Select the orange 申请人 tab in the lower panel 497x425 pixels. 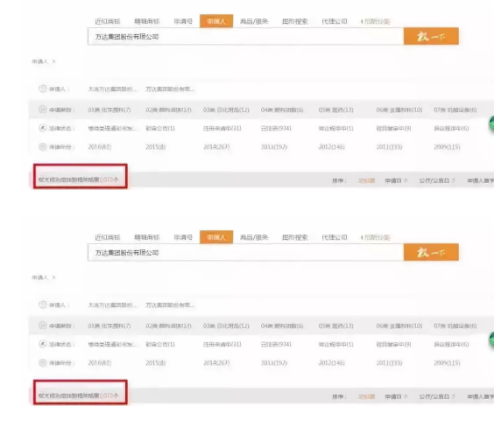tap(216, 237)
